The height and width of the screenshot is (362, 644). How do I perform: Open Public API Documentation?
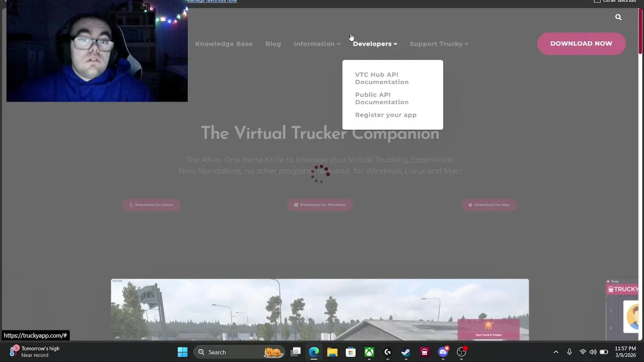[x=382, y=98]
